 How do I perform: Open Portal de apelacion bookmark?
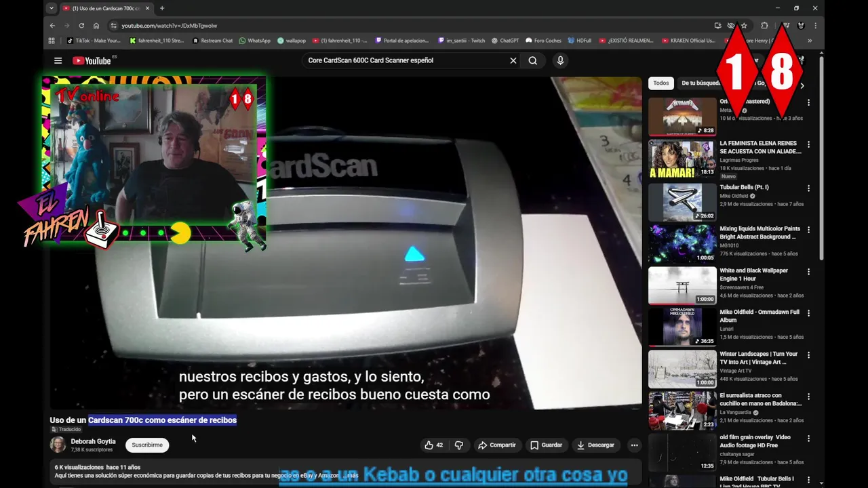[402, 41]
